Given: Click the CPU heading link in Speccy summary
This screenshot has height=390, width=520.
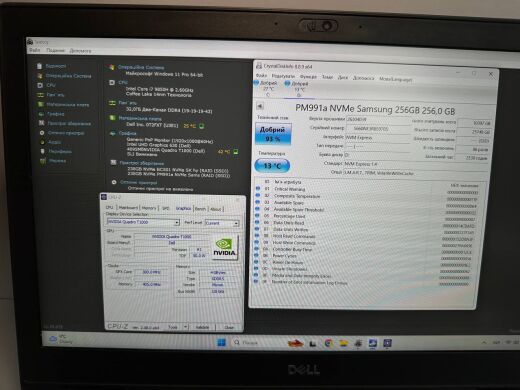Looking at the screenshot, I should coord(123,82).
